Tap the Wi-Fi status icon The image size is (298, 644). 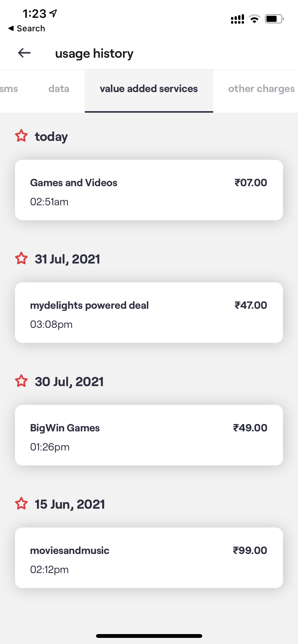tap(254, 19)
